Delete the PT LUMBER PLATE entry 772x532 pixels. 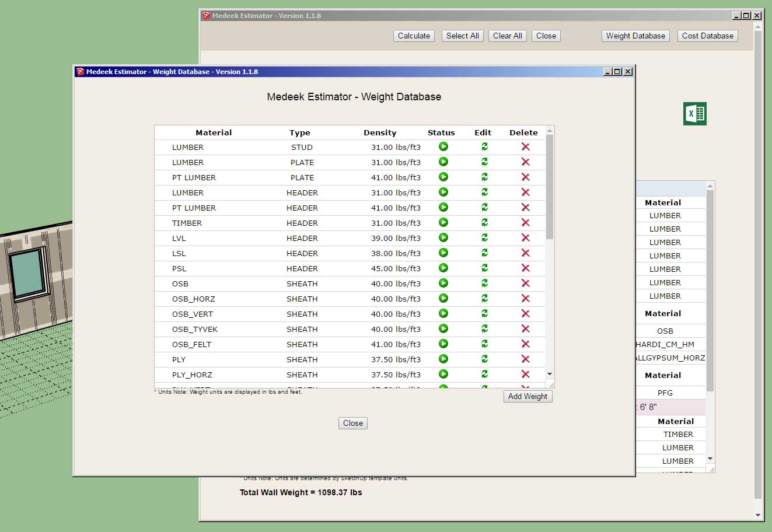click(x=525, y=177)
